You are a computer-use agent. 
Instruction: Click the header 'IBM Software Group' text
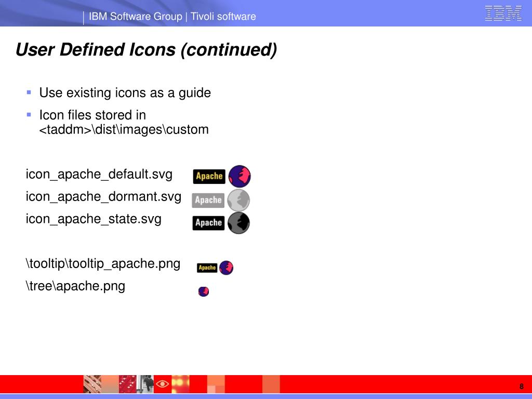[x=136, y=16]
